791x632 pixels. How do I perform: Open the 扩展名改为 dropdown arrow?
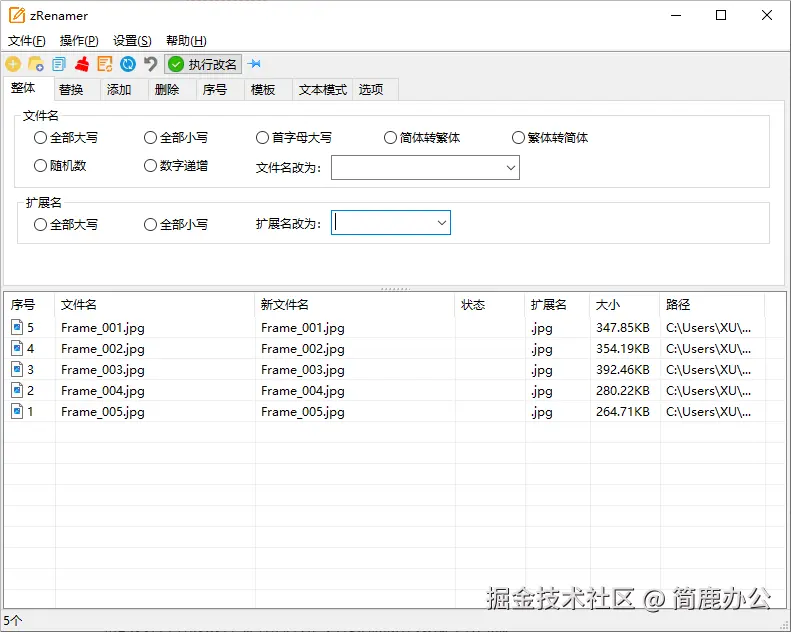point(442,222)
